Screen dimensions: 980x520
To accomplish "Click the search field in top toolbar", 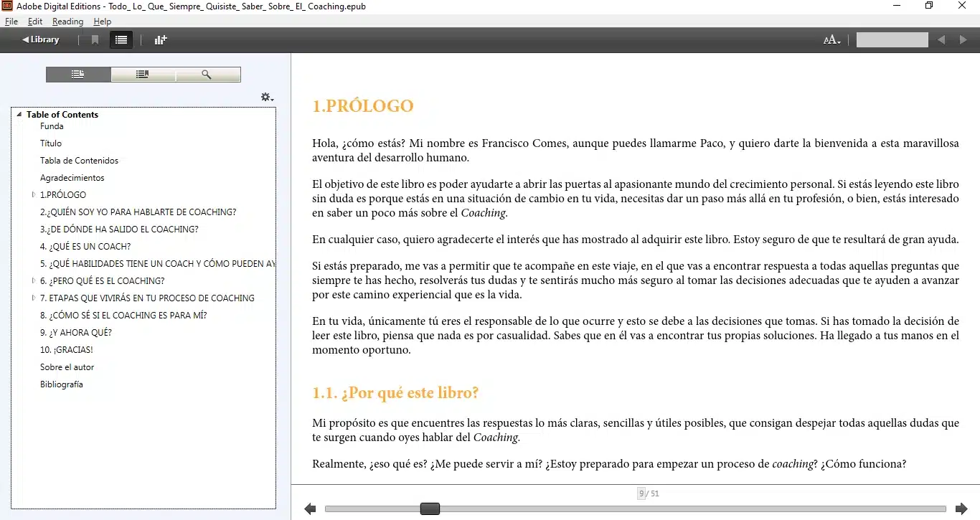I will point(892,40).
